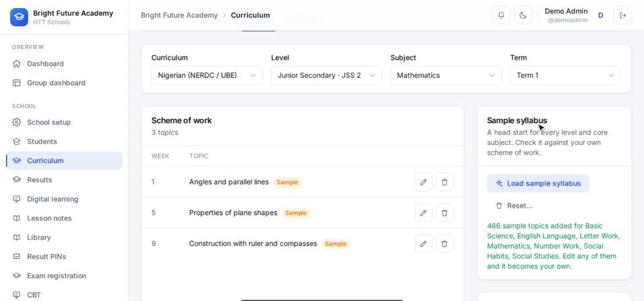The height and width of the screenshot is (301, 644).
Task: Click the TOPIC column header
Action: tap(199, 157)
